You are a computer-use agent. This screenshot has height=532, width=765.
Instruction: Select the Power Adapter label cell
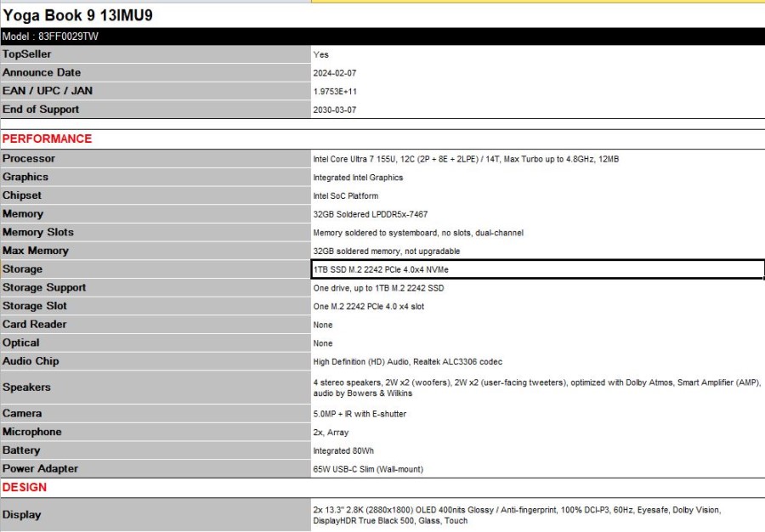pyautogui.click(x=156, y=468)
